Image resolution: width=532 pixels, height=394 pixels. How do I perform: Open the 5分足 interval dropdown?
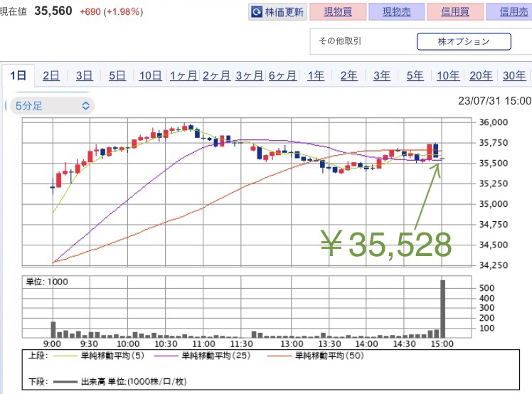pyautogui.click(x=50, y=106)
